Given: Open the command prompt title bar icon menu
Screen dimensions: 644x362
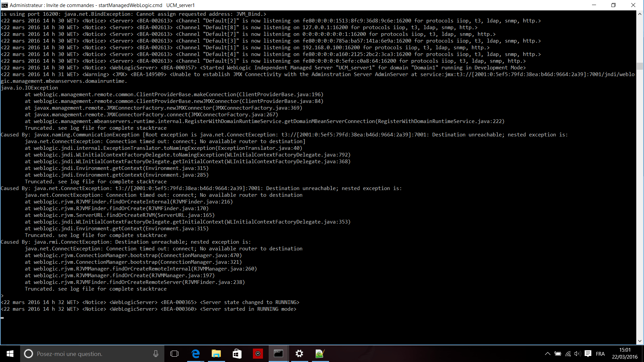Looking at the screenshot, I should point(5,5).
